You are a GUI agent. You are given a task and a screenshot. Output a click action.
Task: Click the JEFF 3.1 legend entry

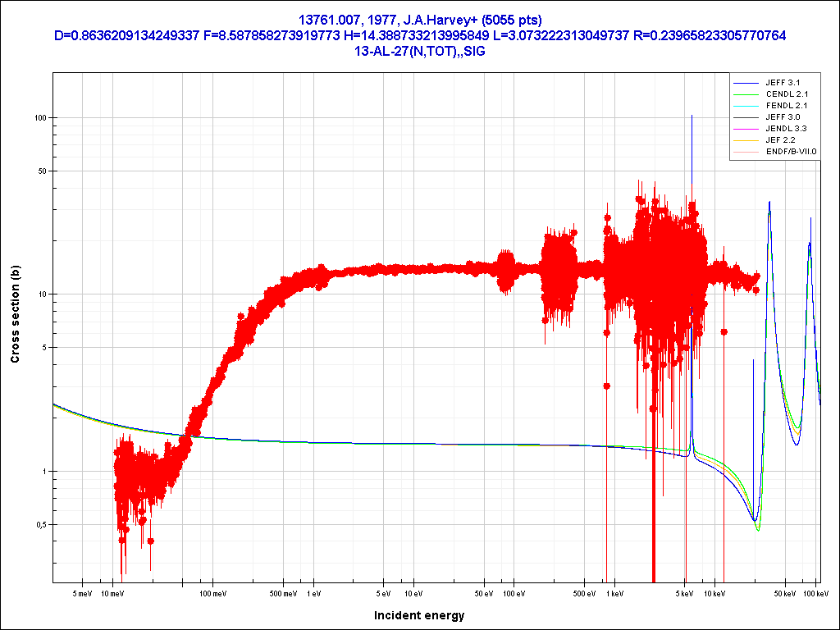coord(782,83)
